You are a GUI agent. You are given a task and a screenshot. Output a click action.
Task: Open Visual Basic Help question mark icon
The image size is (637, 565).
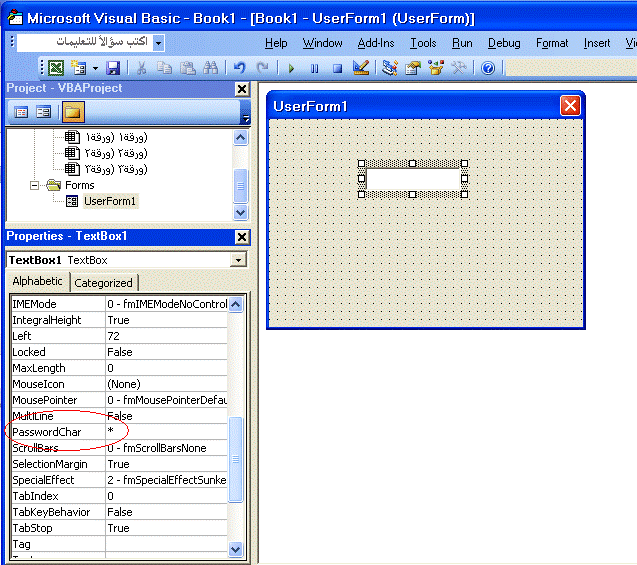488,68
